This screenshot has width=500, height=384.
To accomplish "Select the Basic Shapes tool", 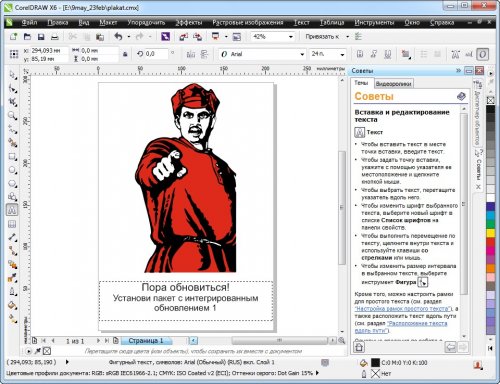I will click(13, 197).
